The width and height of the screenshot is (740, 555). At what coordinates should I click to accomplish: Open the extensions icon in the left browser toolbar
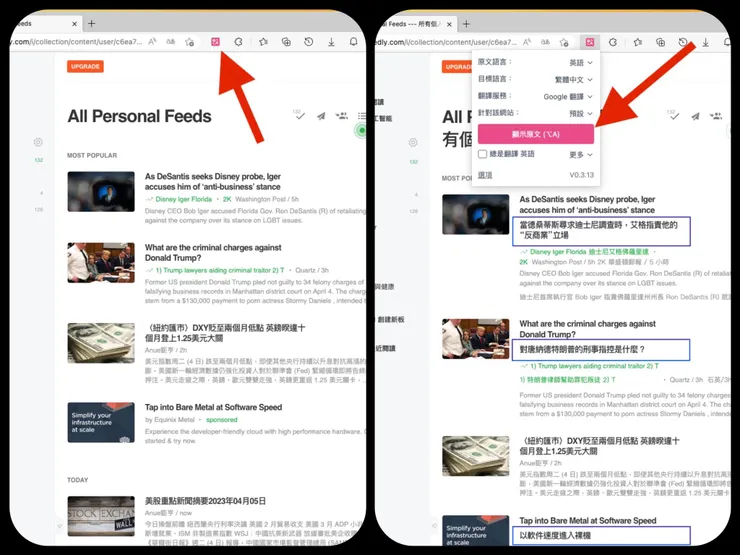click(238, 42)
